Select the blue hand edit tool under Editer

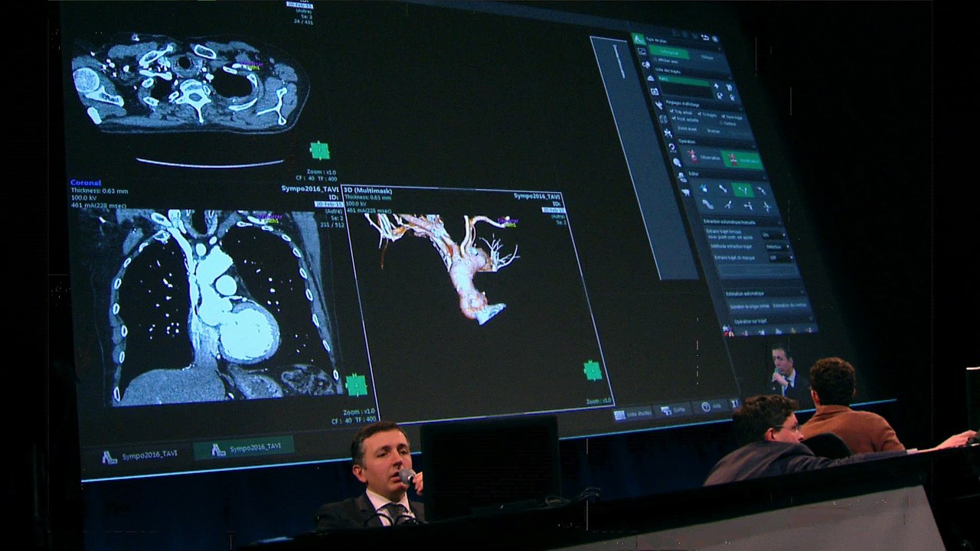[704, 188]
